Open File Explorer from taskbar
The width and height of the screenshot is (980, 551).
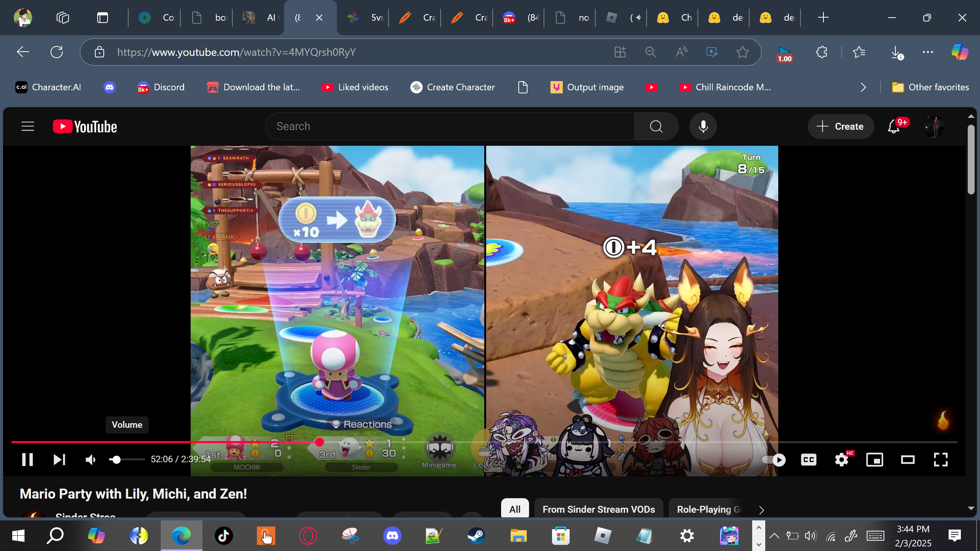point(519,536)
